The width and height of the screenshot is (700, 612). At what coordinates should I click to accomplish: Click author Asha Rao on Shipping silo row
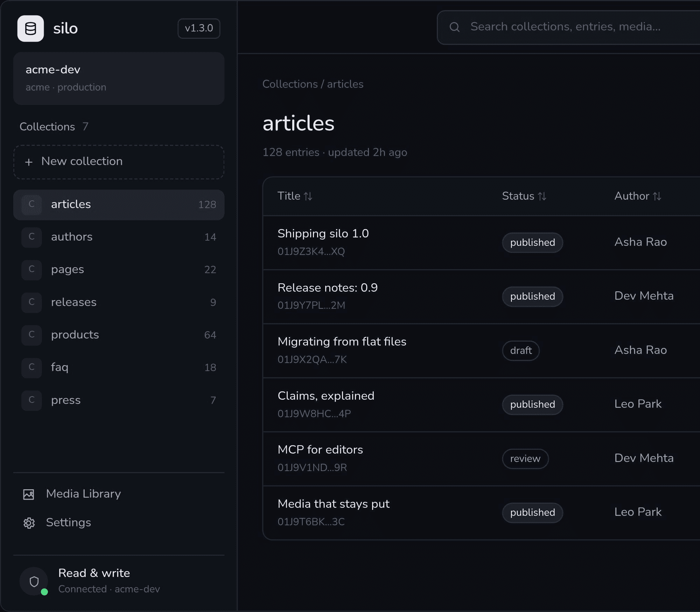point(640,242)
